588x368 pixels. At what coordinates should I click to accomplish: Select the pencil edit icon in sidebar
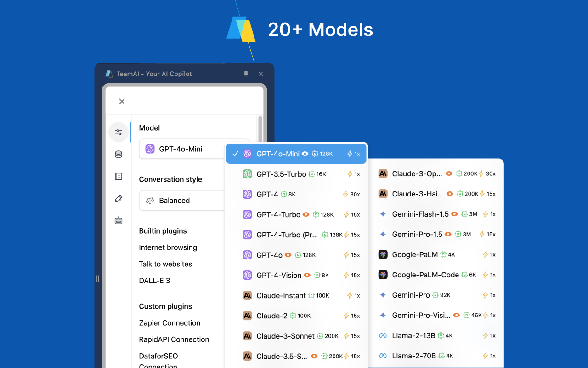(x=119, y=198)
